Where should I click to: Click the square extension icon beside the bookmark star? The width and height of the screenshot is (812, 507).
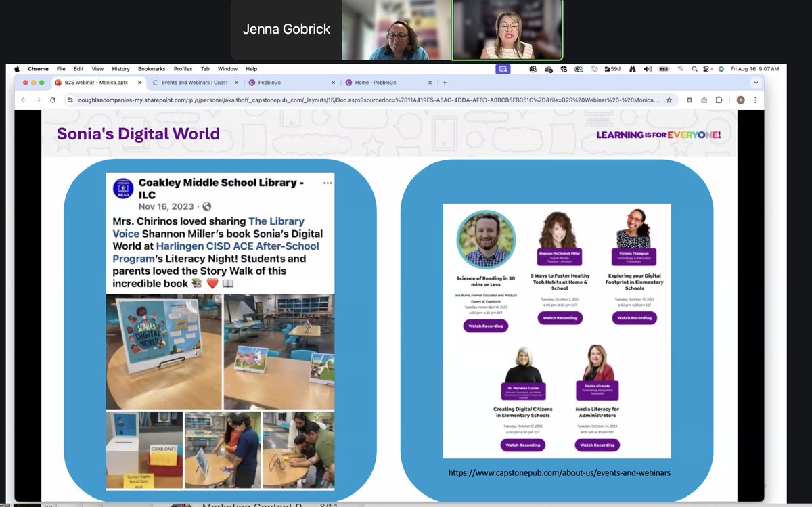(690, 100)
